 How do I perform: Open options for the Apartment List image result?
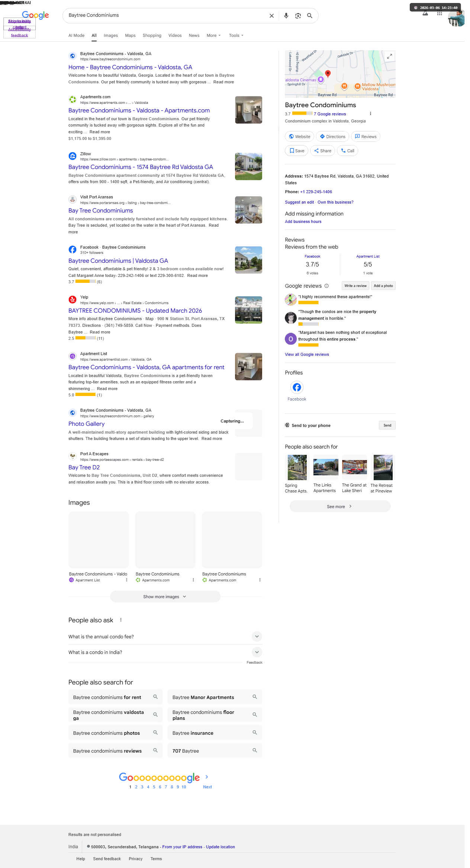tap(126, 580)
